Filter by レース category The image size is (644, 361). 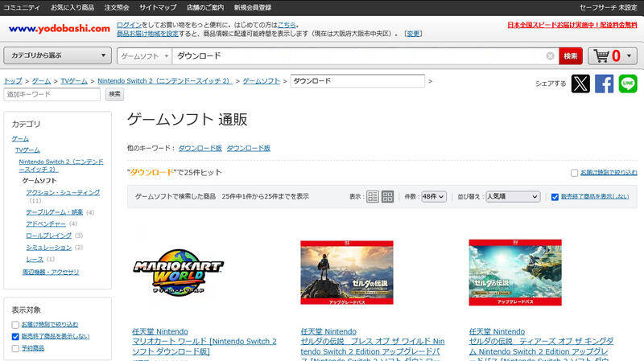pos(35,259)
